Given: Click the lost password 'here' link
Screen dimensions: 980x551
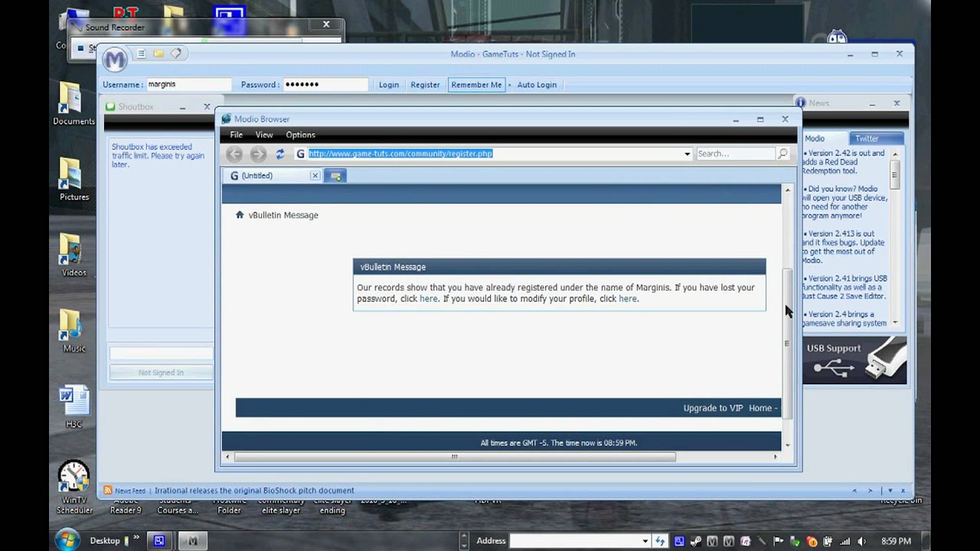Looking at the screenshot, I should click(x=429, y=299).
